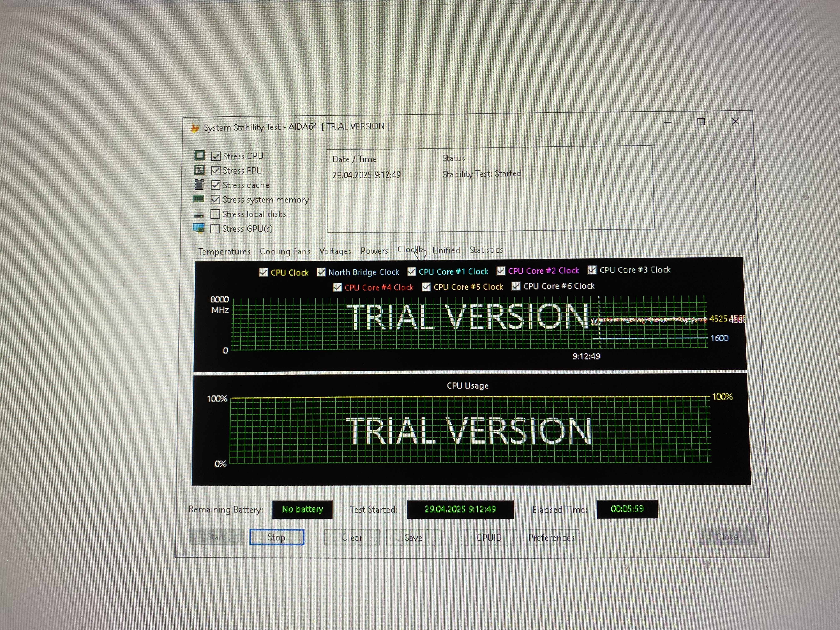Screen dimensions: 840x630
Task: Minimize the System Stability Test window
Action: point(667,122)
